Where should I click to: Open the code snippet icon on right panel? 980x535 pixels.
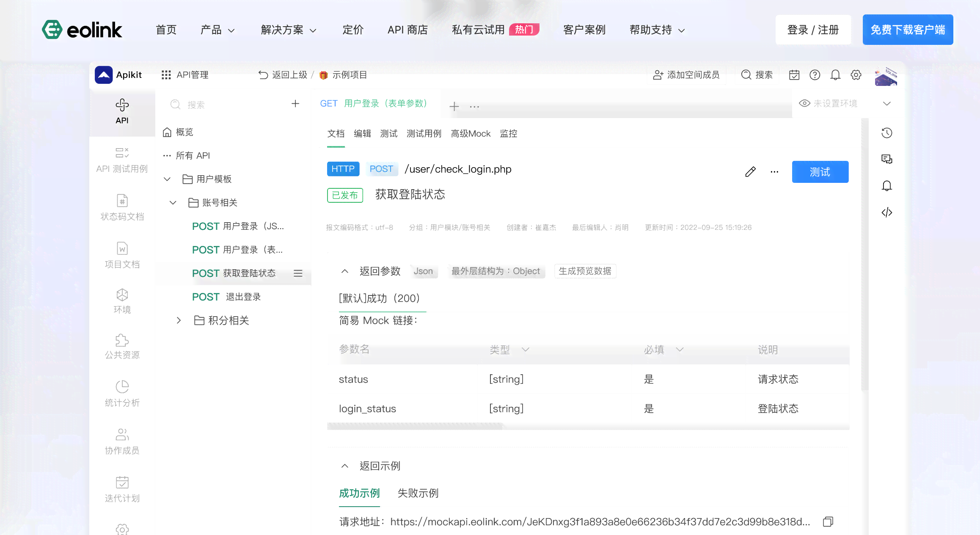pos(887,212)
